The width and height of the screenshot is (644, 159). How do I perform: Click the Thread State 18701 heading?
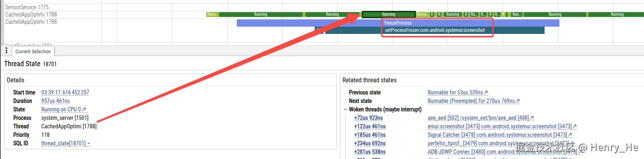(30, 64)
